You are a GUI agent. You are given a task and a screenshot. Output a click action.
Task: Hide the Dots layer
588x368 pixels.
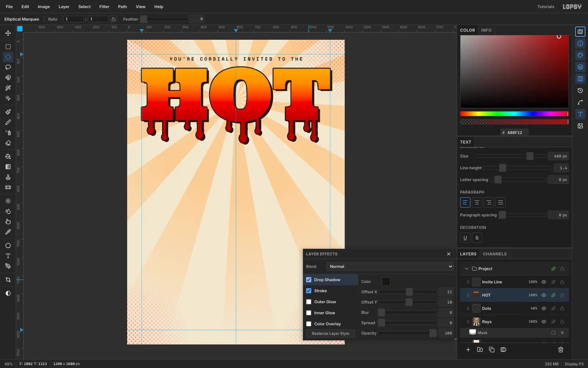point(544,308)
